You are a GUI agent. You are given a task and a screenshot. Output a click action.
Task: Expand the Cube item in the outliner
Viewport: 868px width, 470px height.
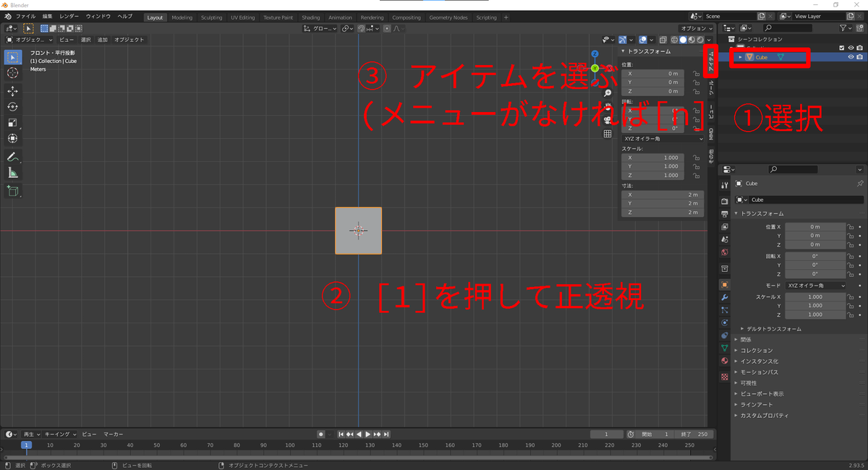coord(740,57)
